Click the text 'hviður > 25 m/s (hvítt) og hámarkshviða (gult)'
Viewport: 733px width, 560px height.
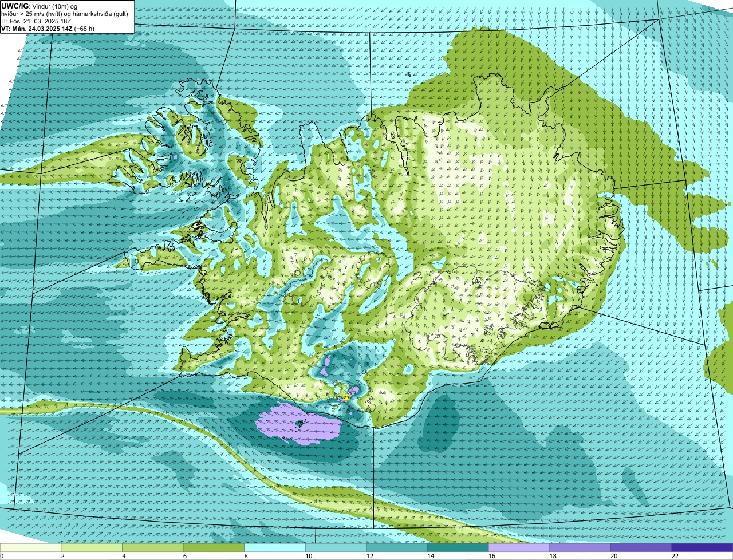(x=65, y=13)
